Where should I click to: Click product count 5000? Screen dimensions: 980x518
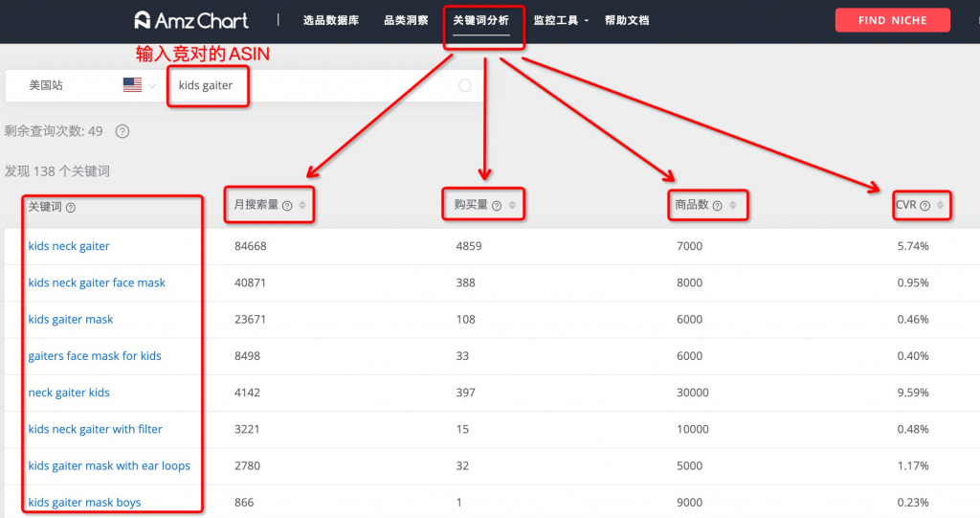(x=689, y=466)
